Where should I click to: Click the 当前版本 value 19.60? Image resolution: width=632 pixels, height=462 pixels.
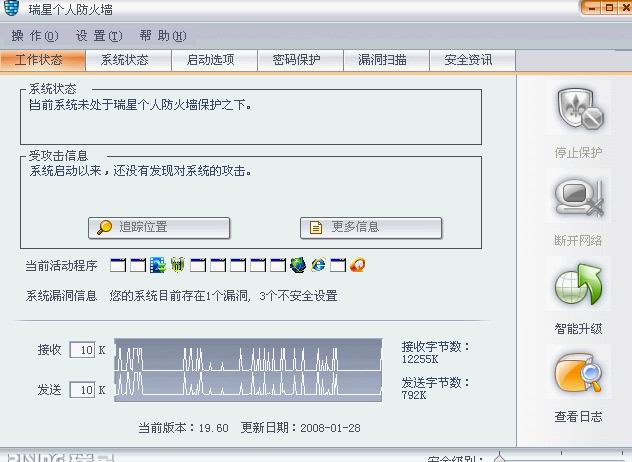point(214,428)
